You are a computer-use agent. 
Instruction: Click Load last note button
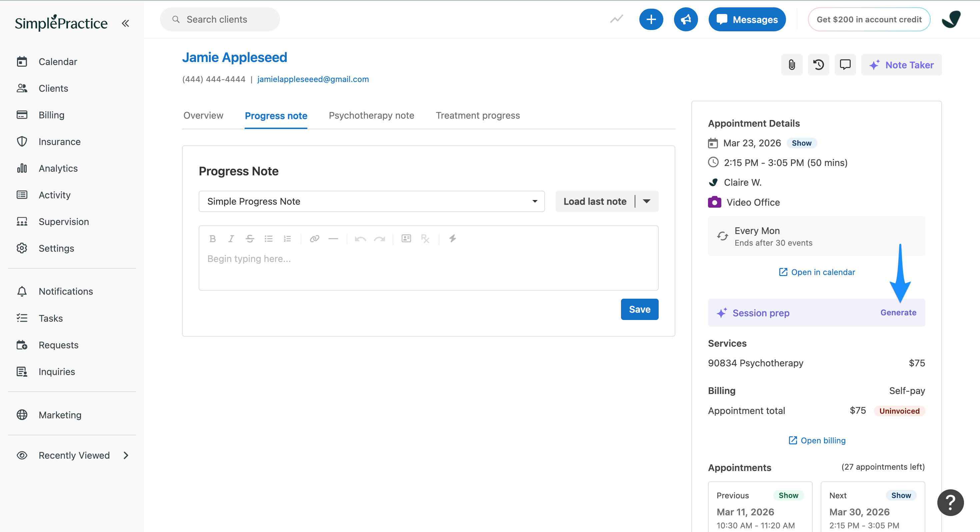tap(595, 201)
